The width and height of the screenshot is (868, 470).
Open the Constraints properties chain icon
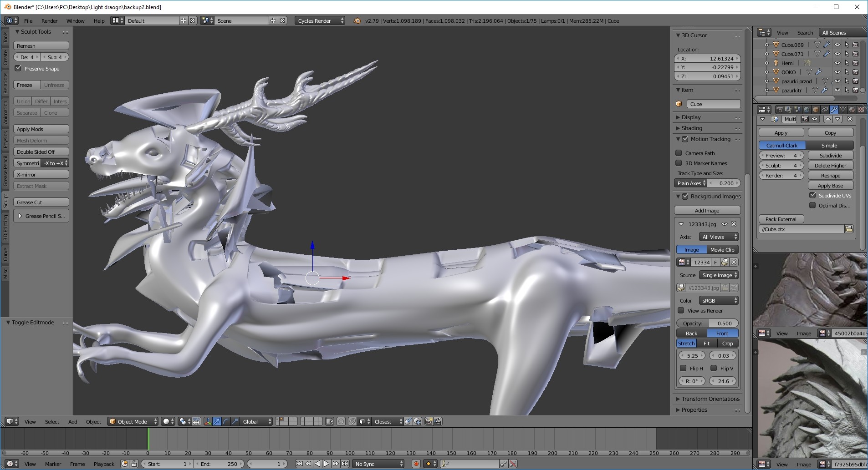pyautogui.click(x=825, y=110)
